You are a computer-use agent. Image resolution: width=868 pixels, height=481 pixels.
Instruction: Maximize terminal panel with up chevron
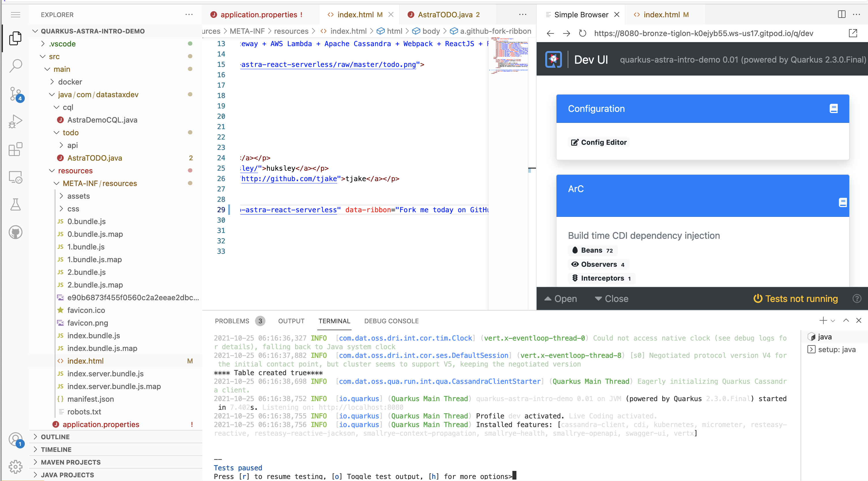pos(846,321)
